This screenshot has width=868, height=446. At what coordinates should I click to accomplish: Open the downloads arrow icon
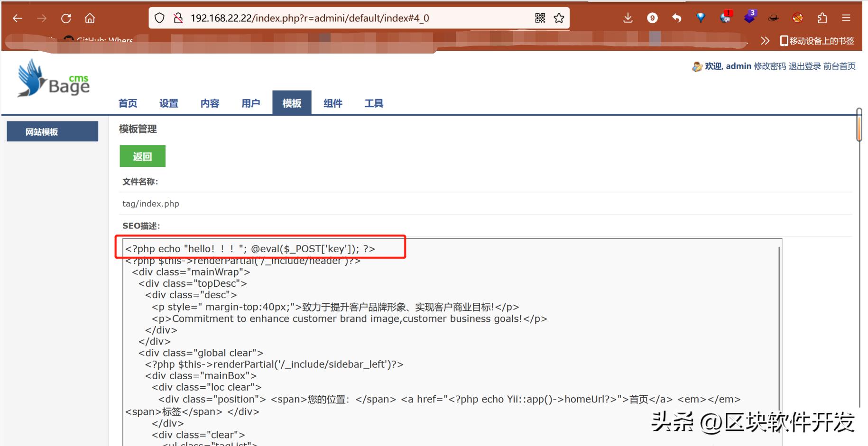pyautogui.click(x=628, y=18)
